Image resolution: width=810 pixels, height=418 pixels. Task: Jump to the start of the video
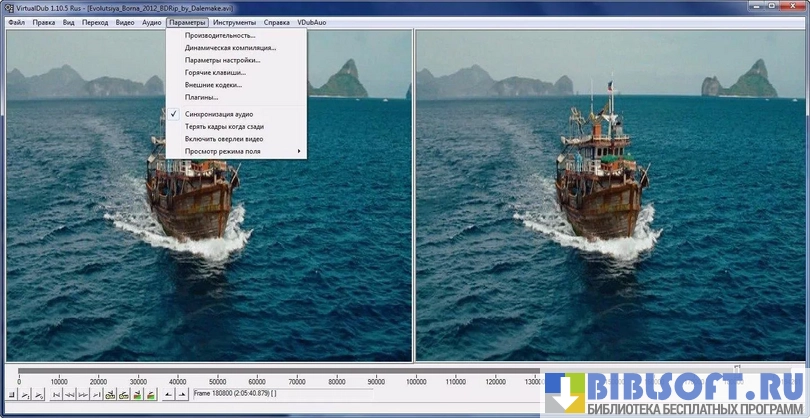(55, 395)
